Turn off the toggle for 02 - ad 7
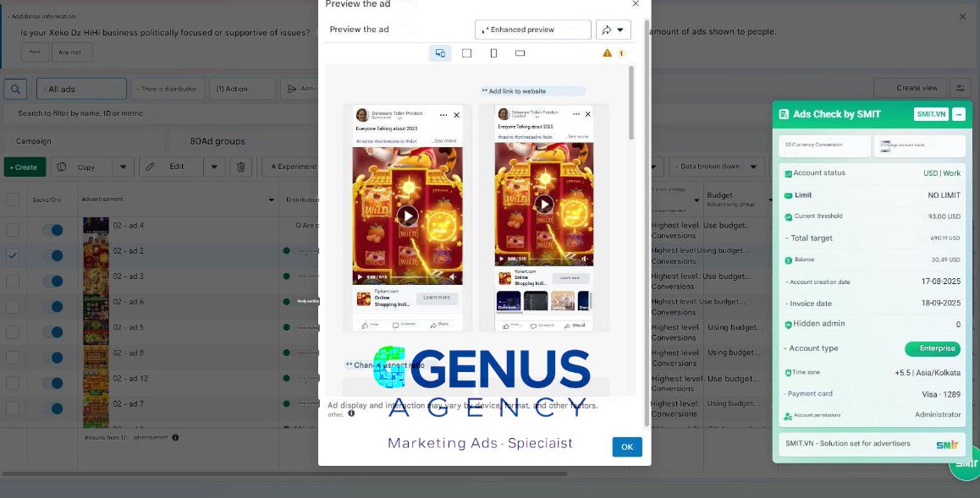980x498 pixels. pos(53,408)
